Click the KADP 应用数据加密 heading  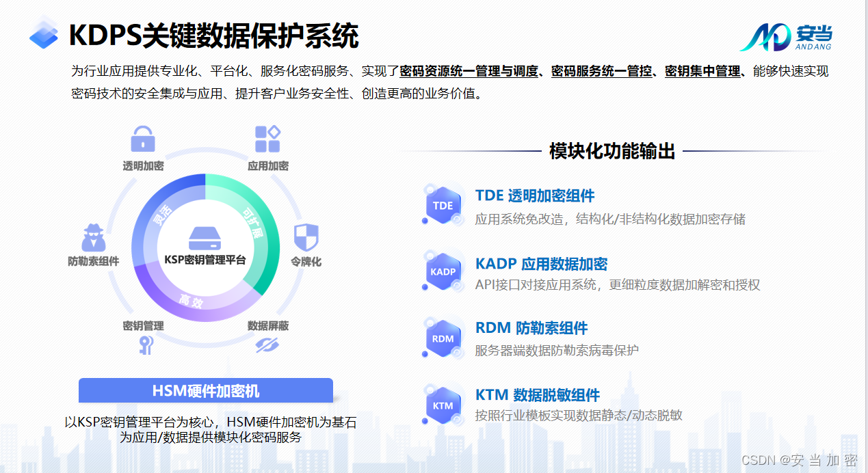[541, 264]
